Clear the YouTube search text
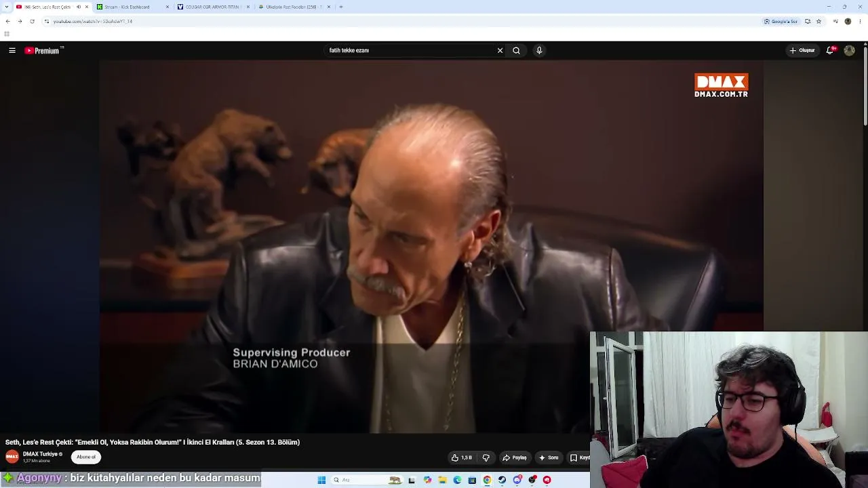Image resolution: width=868 pixels, height=488 pixels. point(500,50)
